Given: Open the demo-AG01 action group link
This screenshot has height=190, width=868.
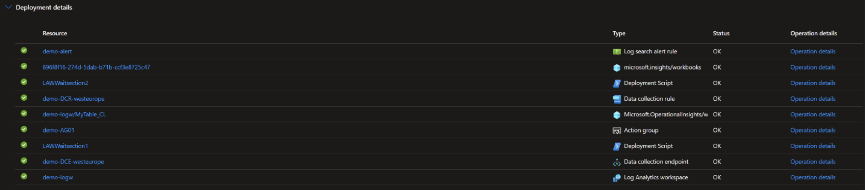Looking at the screenshot, I should (x=58, y=130).
